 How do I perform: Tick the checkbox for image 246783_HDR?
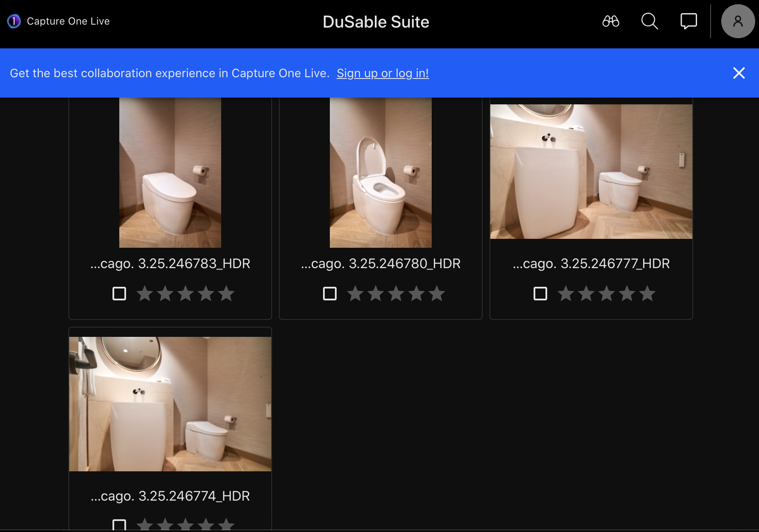pyautogui.click(x=119, y=294)
